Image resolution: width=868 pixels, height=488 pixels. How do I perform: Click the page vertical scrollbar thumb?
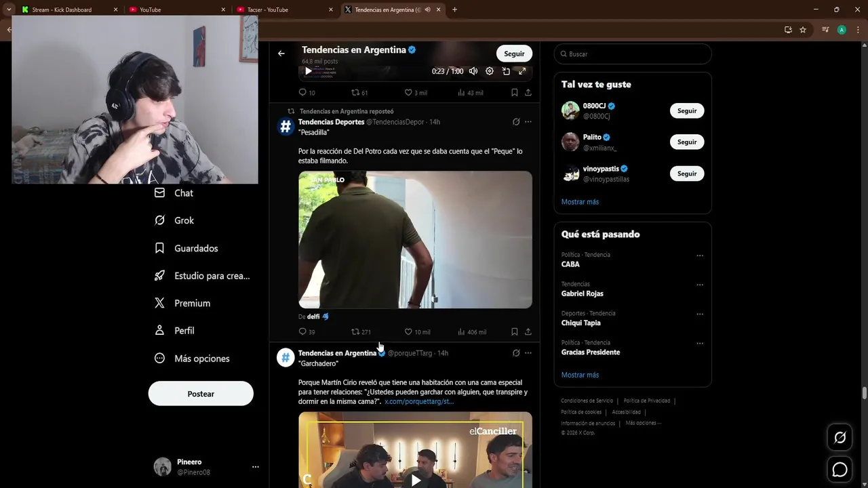click(865, 393)
